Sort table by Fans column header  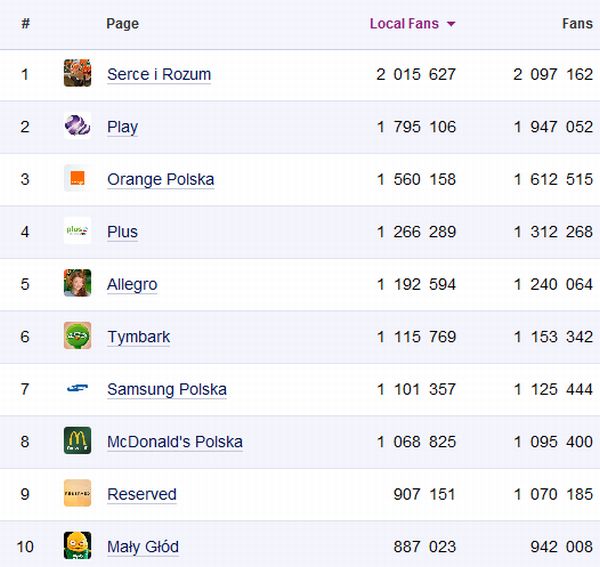[577, 24]
